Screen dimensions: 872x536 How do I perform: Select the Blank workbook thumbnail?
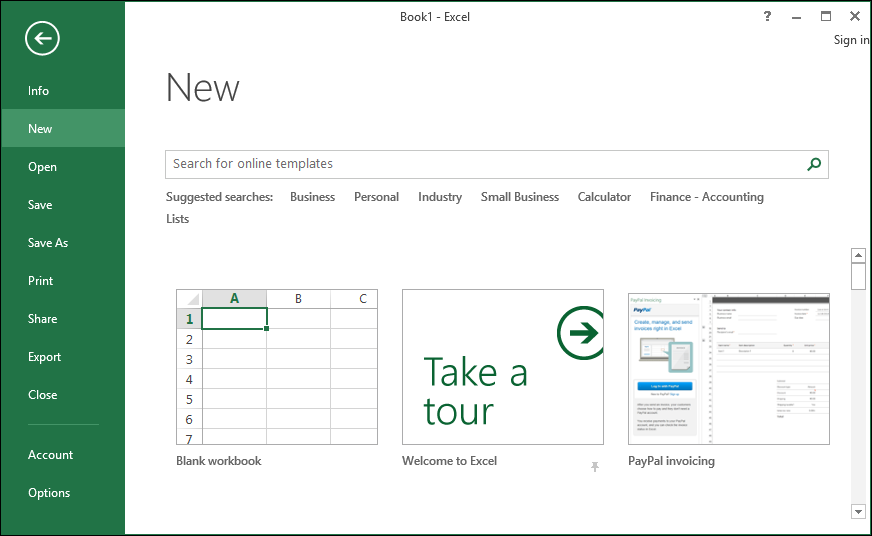click(x=277, y=367)
